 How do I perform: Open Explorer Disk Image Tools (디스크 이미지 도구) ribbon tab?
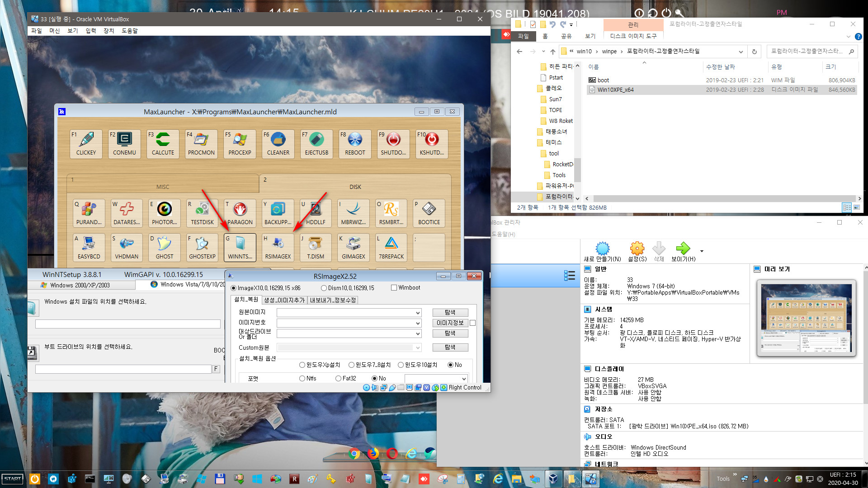tap(633, 36)
